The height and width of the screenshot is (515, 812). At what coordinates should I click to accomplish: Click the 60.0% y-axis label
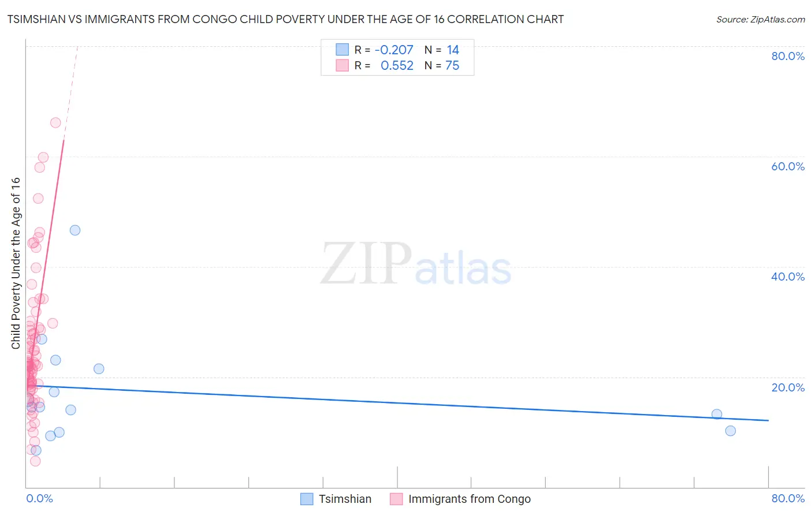[788, 166]
